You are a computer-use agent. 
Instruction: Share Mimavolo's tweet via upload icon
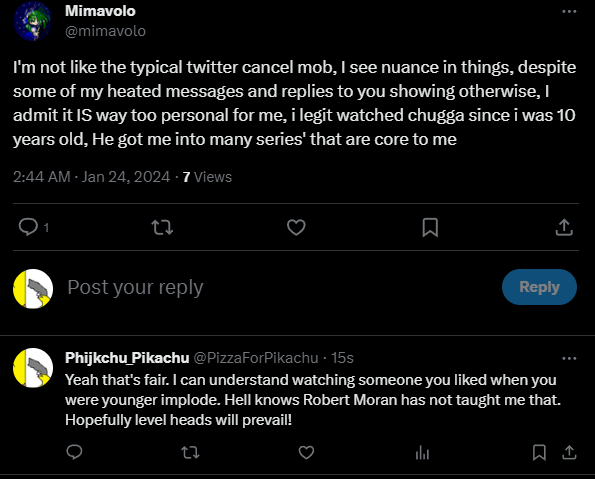[564, 227]
